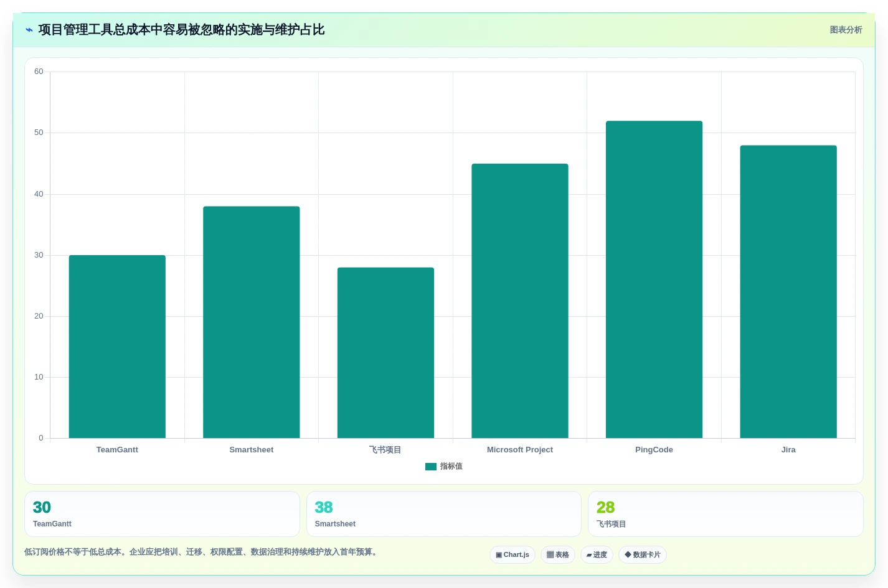Click the y-axis value 50

(x=39, y=133)
